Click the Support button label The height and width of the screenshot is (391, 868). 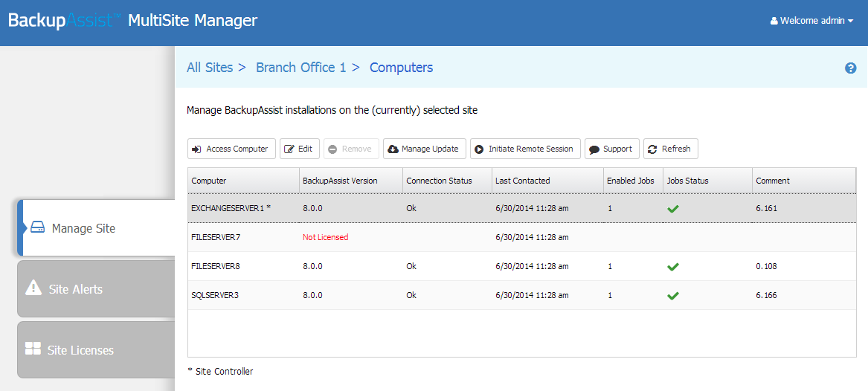click(618, 149)
